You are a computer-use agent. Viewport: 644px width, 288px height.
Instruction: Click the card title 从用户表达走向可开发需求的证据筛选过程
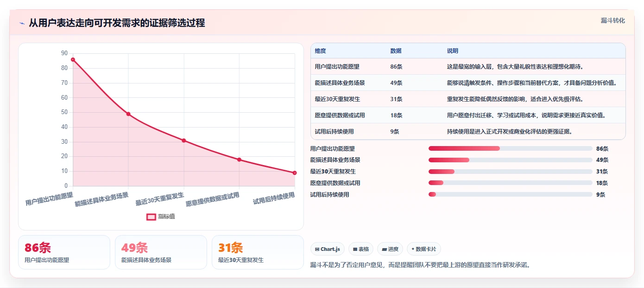pos(117,23)
